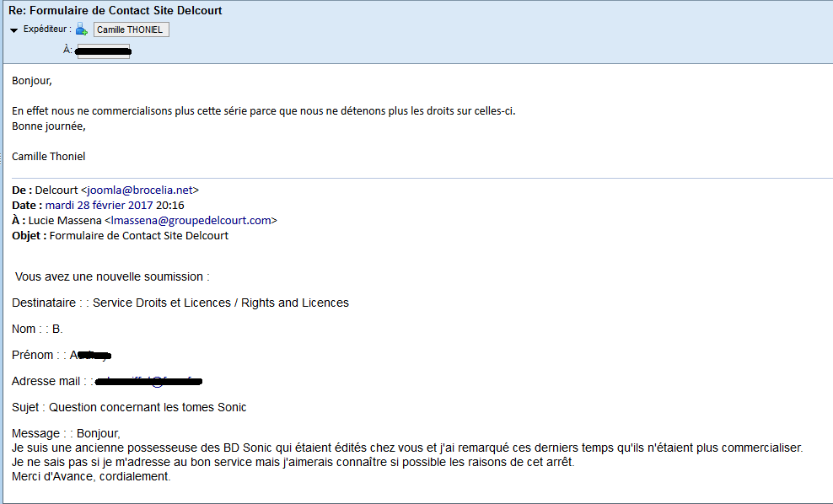This screenshot has width=833, height=504.
Task: Open the Camille THONIEL sender button
Action: coord(132,29)
